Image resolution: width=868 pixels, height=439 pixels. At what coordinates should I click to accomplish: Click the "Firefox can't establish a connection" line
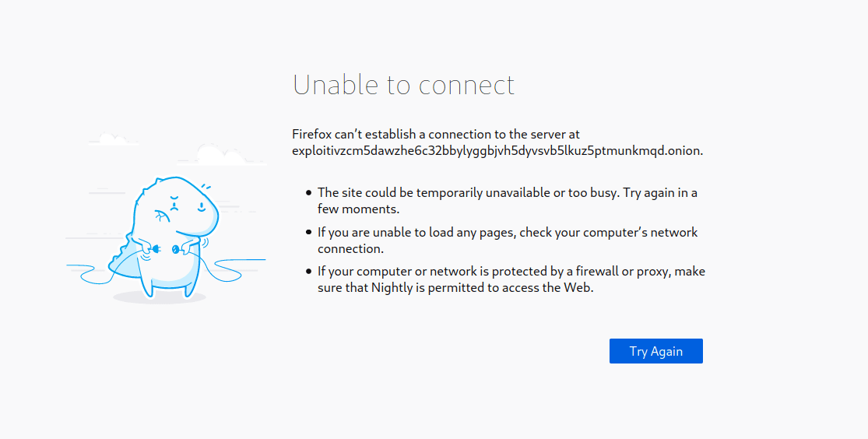tap(435, 135)
